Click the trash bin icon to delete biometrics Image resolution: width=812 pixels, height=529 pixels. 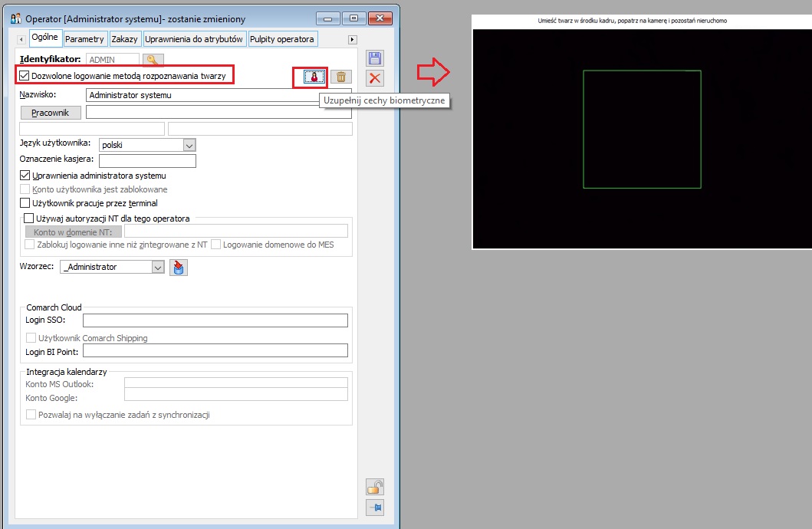click(341, 77)
